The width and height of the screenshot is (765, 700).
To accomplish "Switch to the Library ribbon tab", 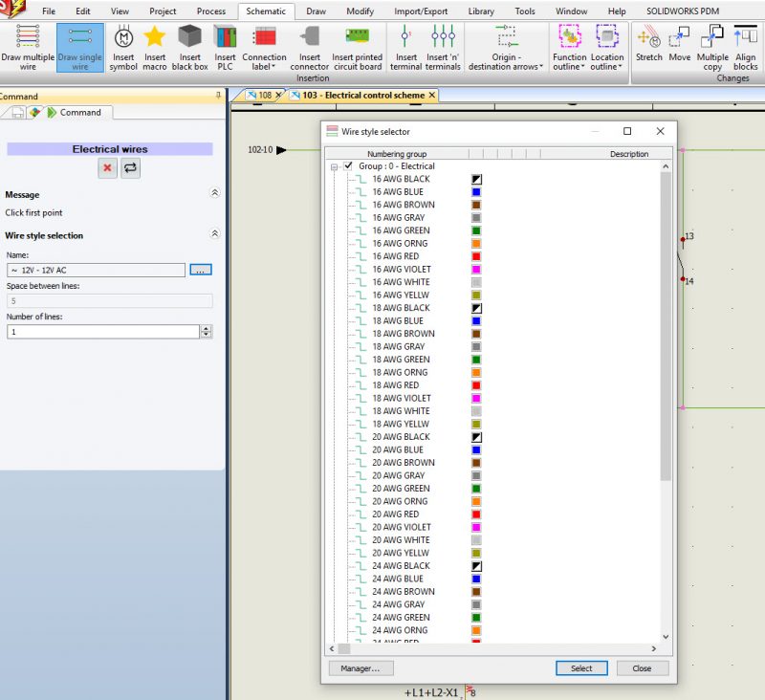I will pos(481,11).
